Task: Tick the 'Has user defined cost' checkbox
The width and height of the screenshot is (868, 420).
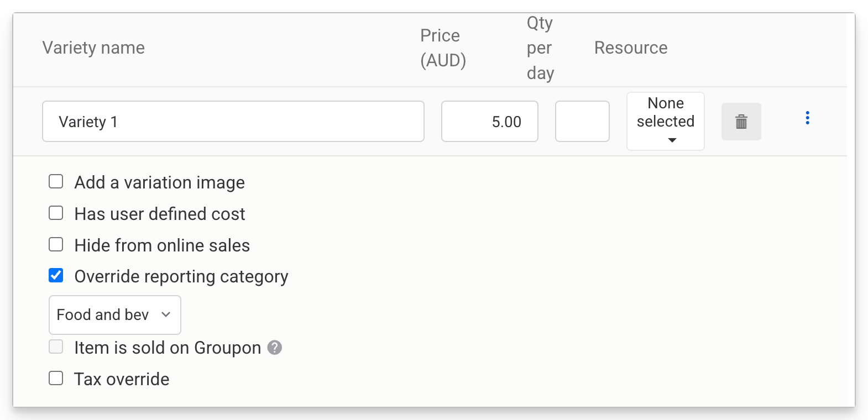Action: tap(56, 213)
